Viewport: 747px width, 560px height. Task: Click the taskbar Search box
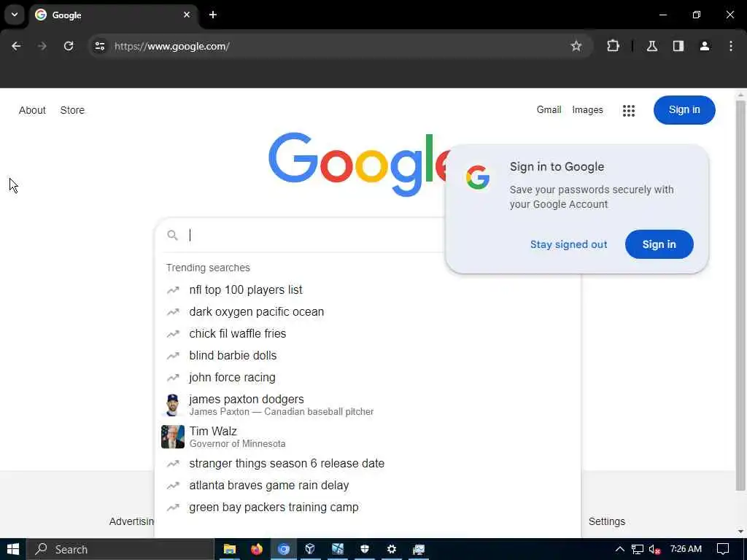pyautogui.click(x=120, y=549)
